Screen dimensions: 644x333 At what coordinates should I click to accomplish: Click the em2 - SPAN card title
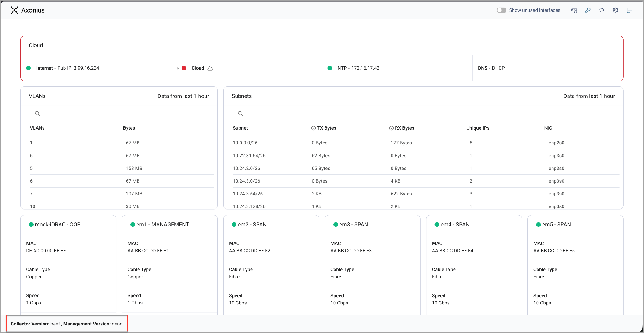pyautogui.click(x=252, y=225)
